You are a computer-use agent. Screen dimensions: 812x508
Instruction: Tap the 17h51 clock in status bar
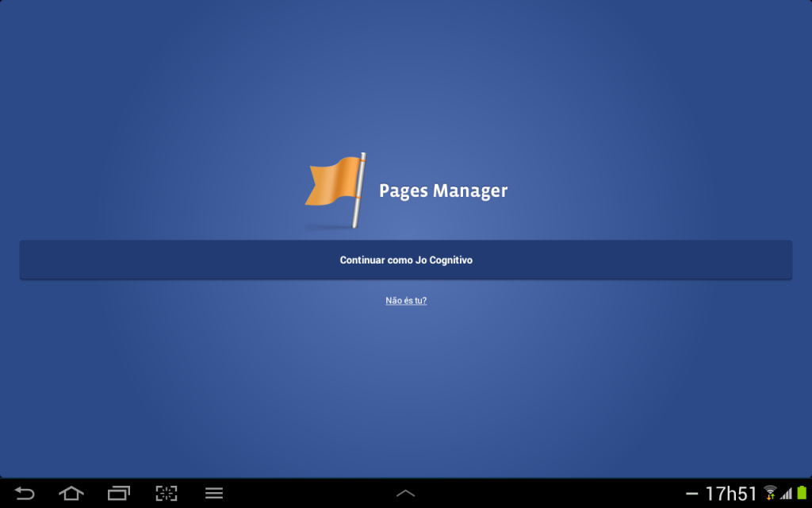730,494
